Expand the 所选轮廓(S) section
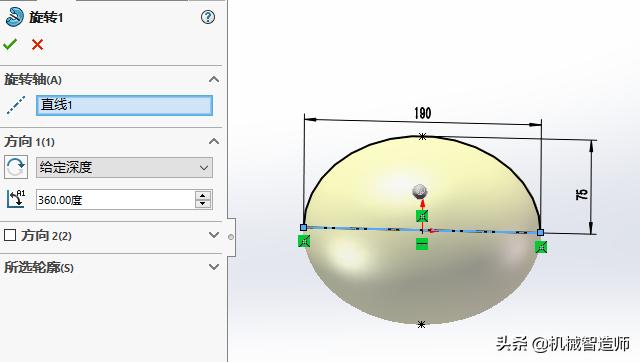640x362 pixels. 214,267
